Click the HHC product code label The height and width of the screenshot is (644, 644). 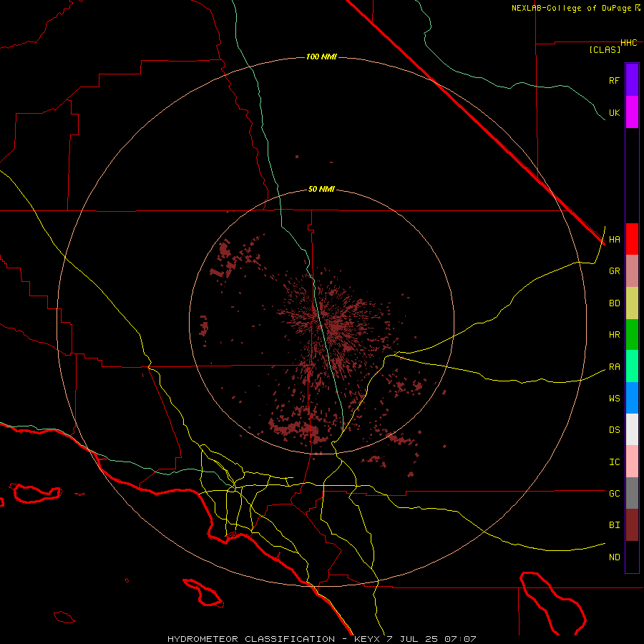628,43
